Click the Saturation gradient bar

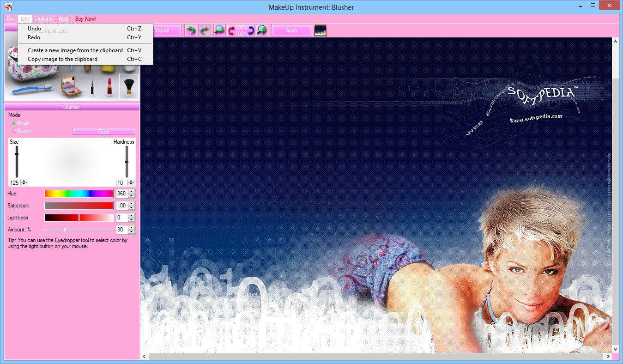point(79,206)
